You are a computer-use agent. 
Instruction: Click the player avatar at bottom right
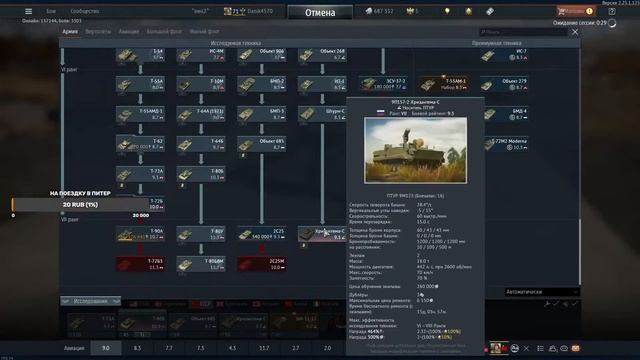(496, 348)
